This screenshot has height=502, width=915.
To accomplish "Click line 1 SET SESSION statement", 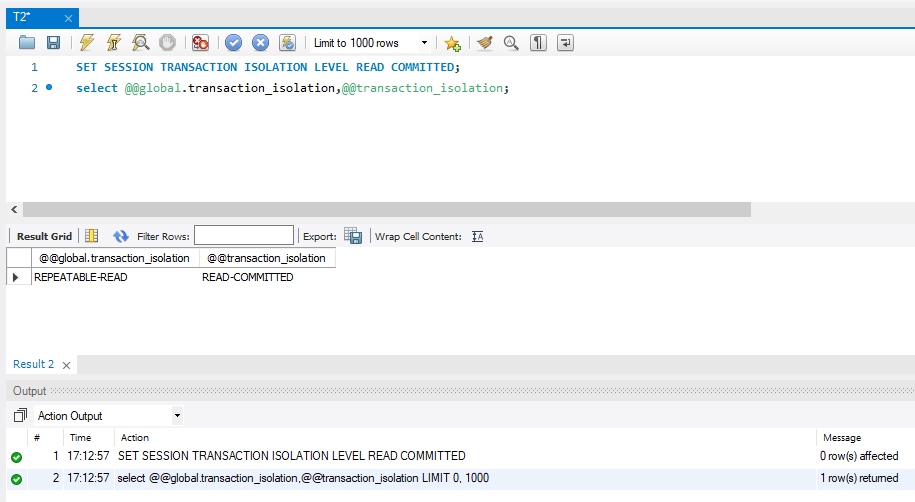I will point(268,67).
